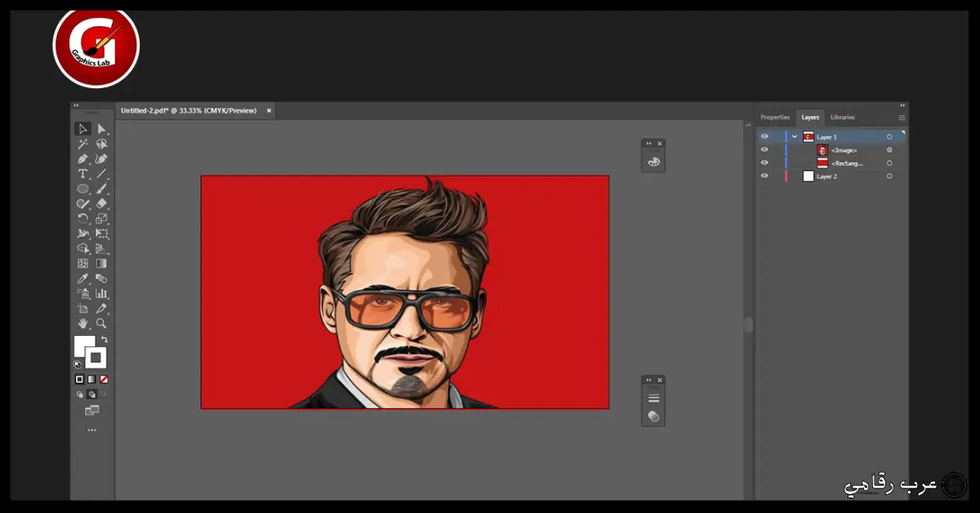The height and width of the screenshot is (513, 980).
Task: Grab the Hand tool
Action: point(82,323)
